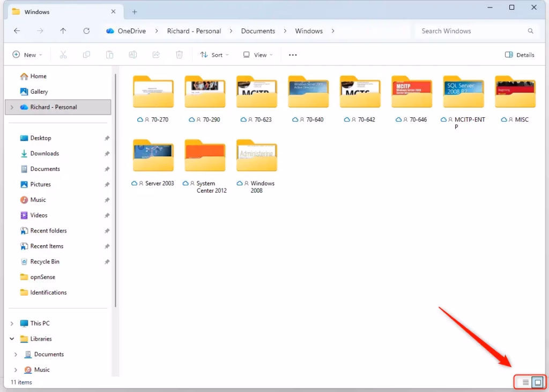Select the MISC folder
This screenshot has width=549, height=392.
(x=515, y=99)
